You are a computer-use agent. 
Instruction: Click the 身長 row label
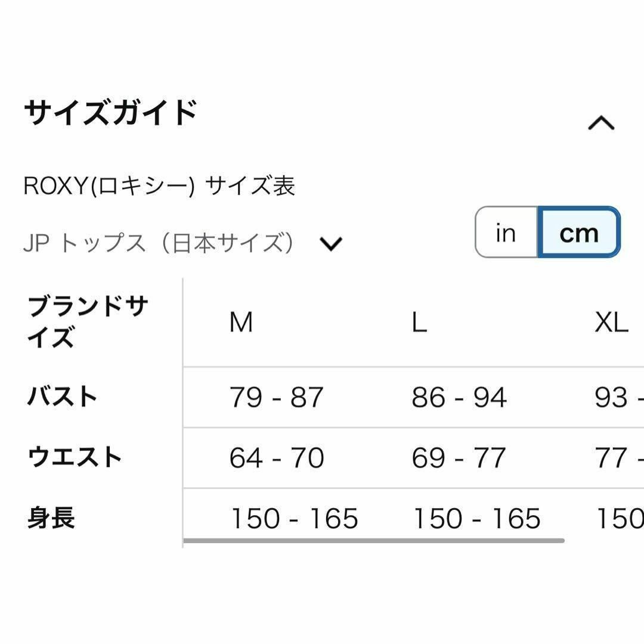pyautogui.click(x=51, y=518)
